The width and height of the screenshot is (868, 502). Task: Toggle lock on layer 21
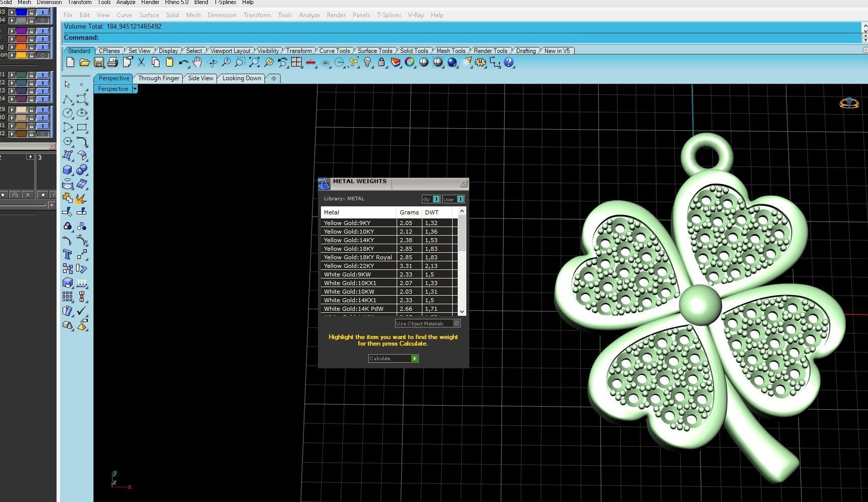pyautogui.click(x=31, y=75)
